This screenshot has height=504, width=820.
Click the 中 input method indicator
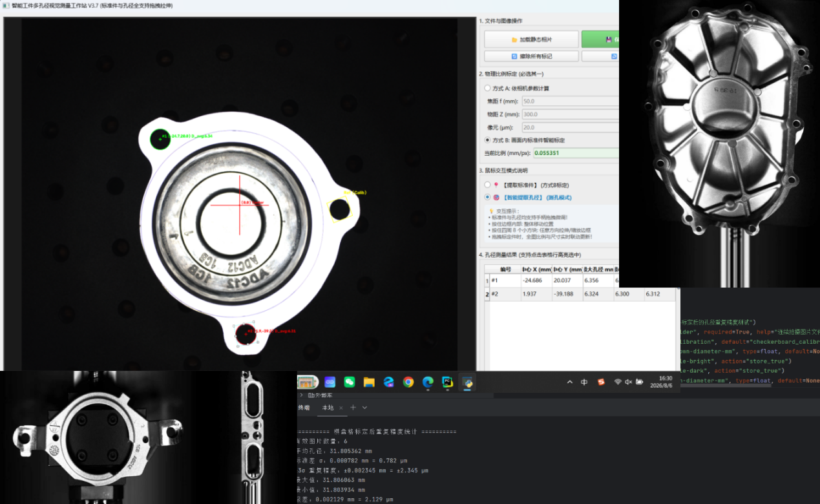[584, 382]
